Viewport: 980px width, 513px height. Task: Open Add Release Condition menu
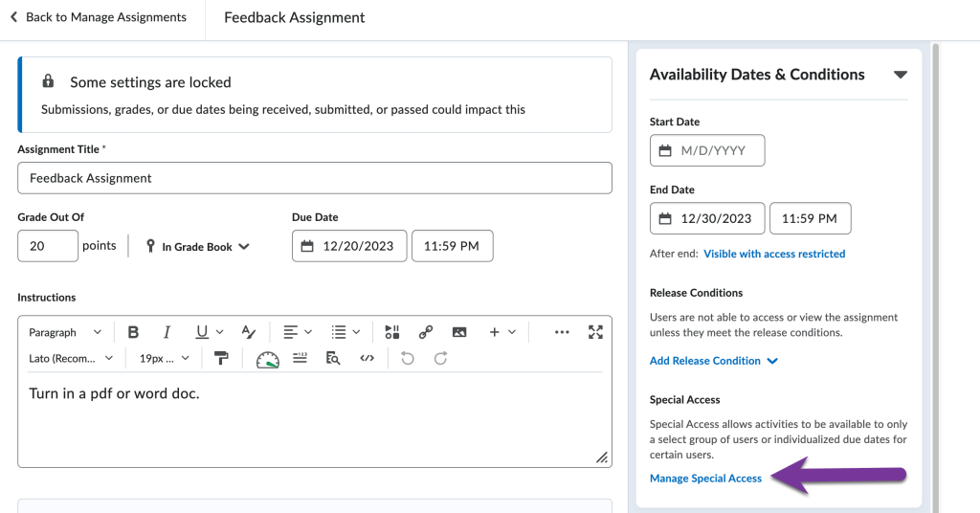(x=713, y=361)
